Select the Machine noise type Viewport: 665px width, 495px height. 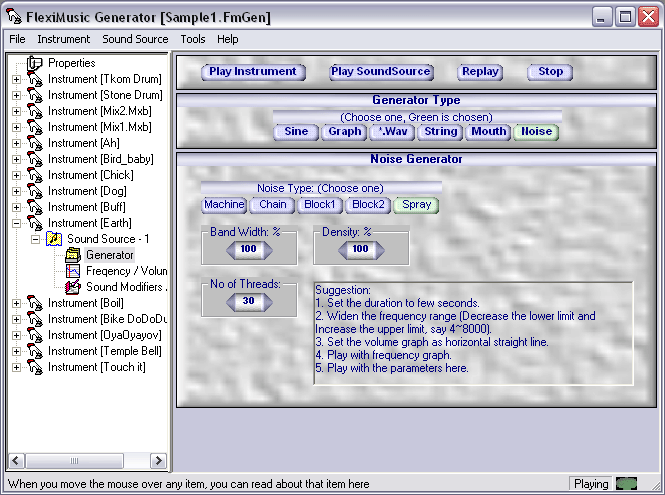(x=224, y=205)
